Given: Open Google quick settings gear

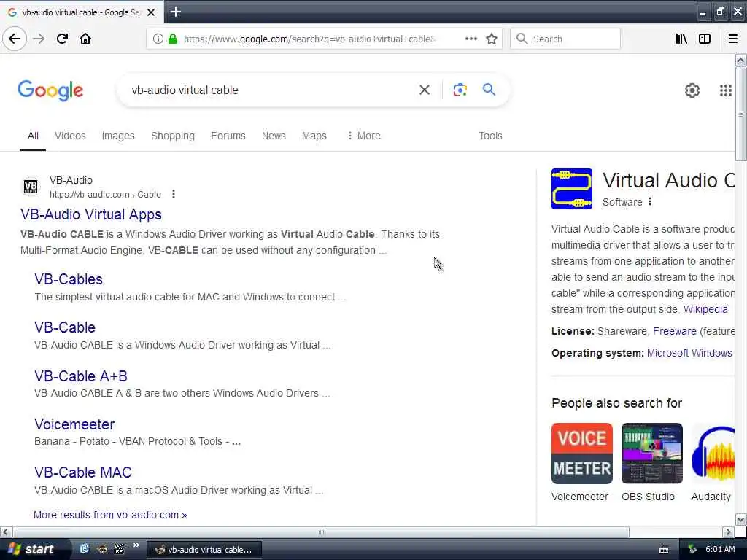Looking at the screenshot, I should pos(692,90).
